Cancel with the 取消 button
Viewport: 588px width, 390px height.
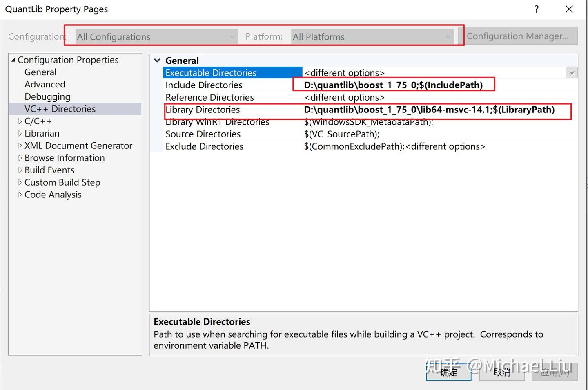tap(502, 372)
